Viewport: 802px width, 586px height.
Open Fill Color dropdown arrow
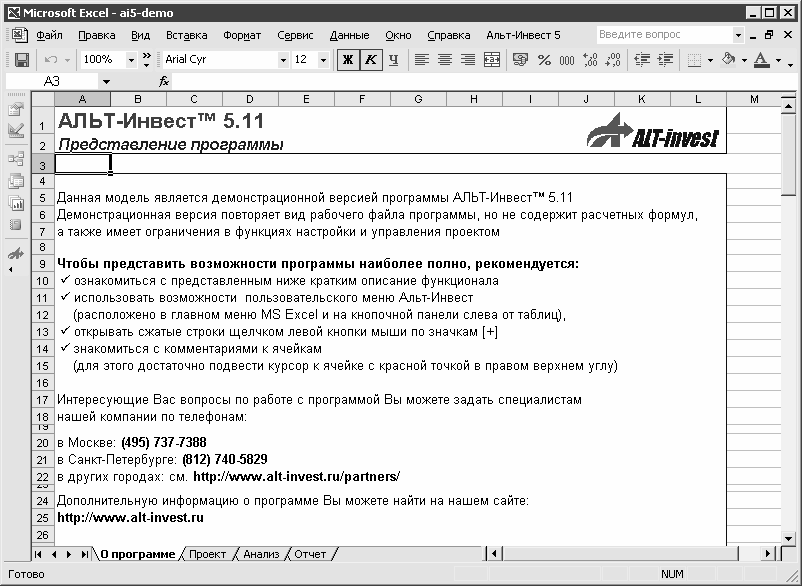coord(744,60)
